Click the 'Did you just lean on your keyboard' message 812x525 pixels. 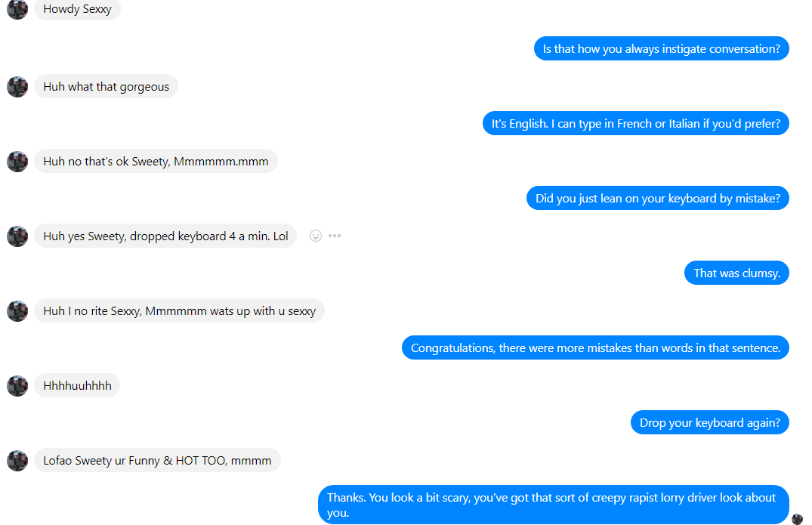point(658,199)
